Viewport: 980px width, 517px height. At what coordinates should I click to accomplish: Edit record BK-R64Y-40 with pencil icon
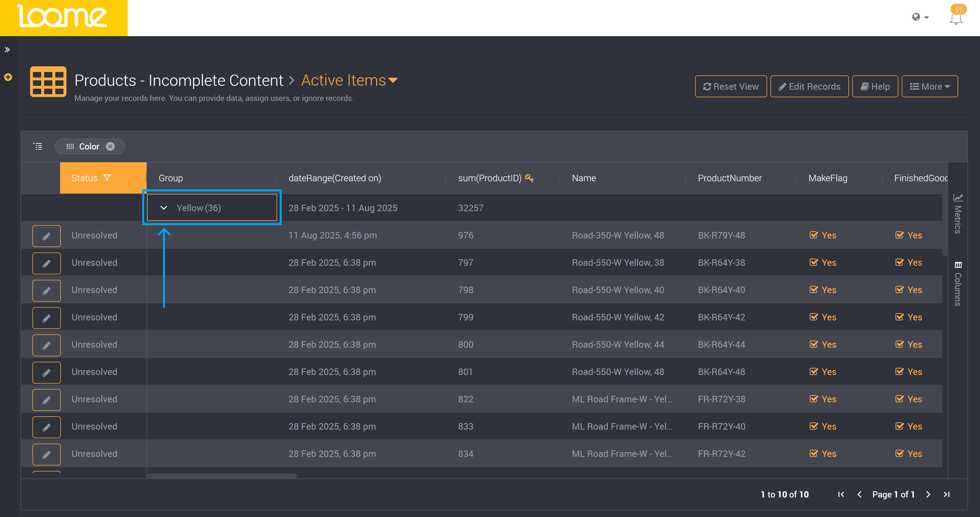point(47,291)
